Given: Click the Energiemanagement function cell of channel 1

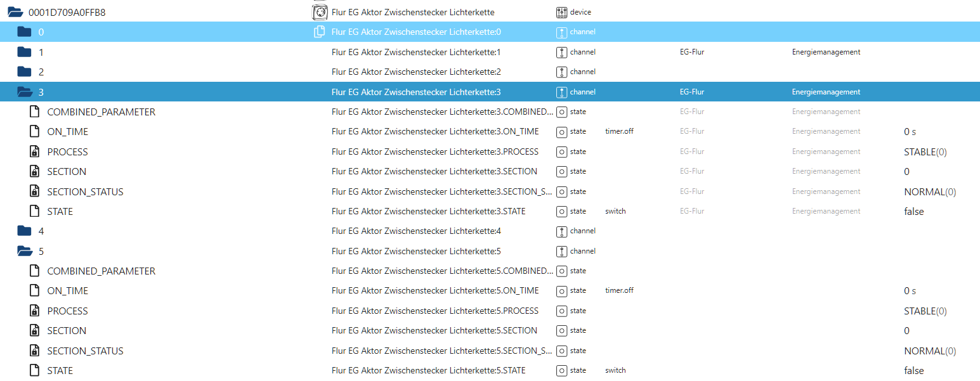Looking at the screenshot, I should [826, 52].
